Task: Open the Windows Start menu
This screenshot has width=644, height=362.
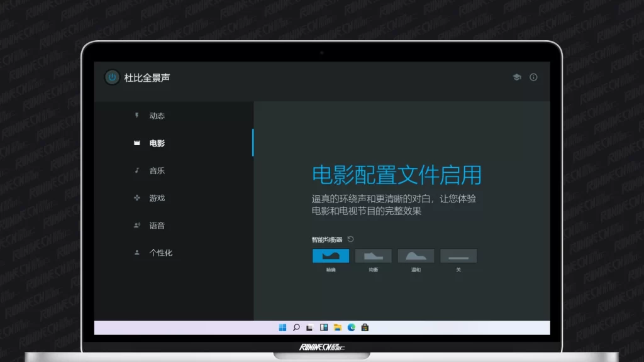Action: [282, 327]
